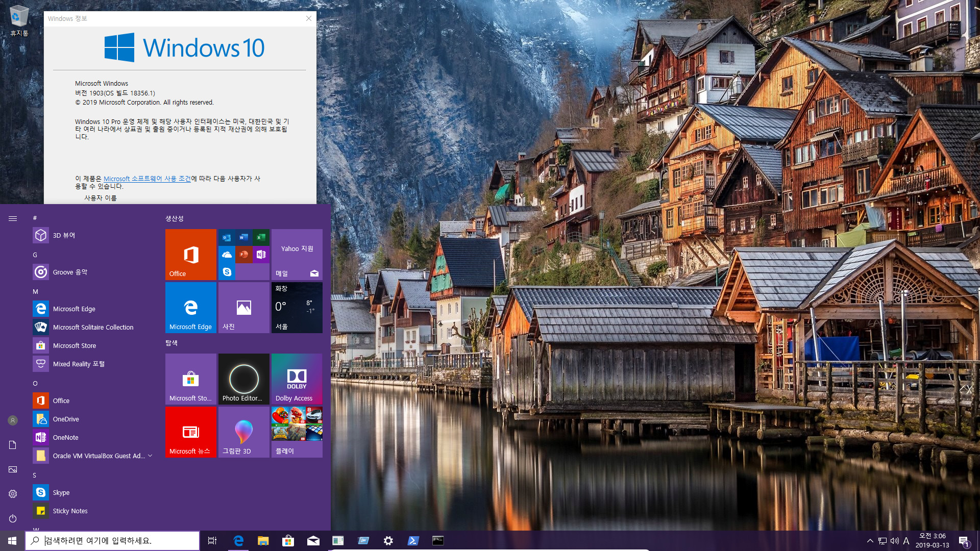Viewport: 980px width, 551px height.
Task: Open Settings gear in the Start sidebar
Action: [x=13, y=494]
